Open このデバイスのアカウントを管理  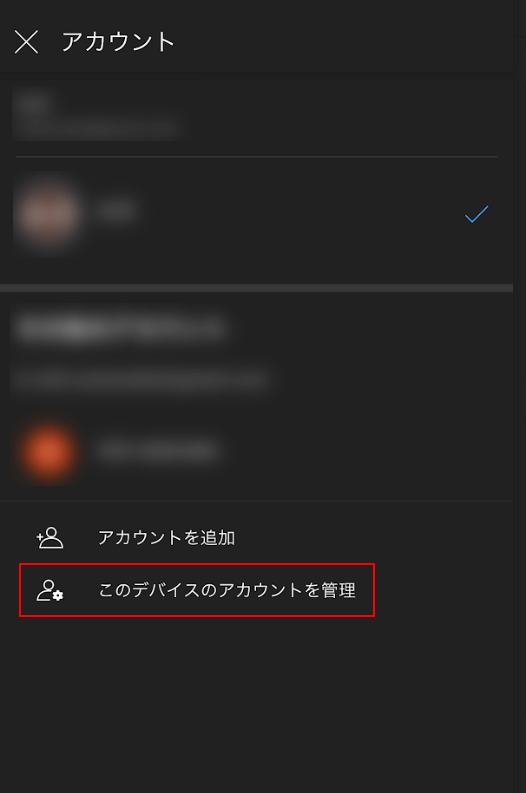[197, 590]
